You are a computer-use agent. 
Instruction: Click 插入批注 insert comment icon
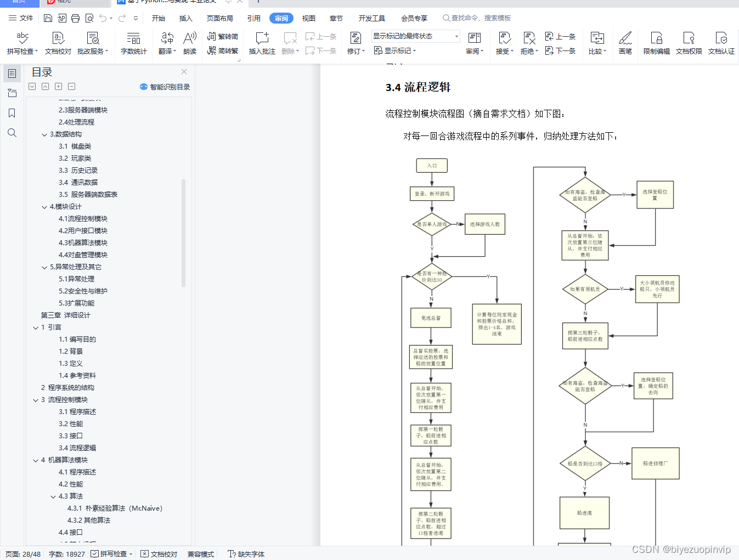pos(262,43)
